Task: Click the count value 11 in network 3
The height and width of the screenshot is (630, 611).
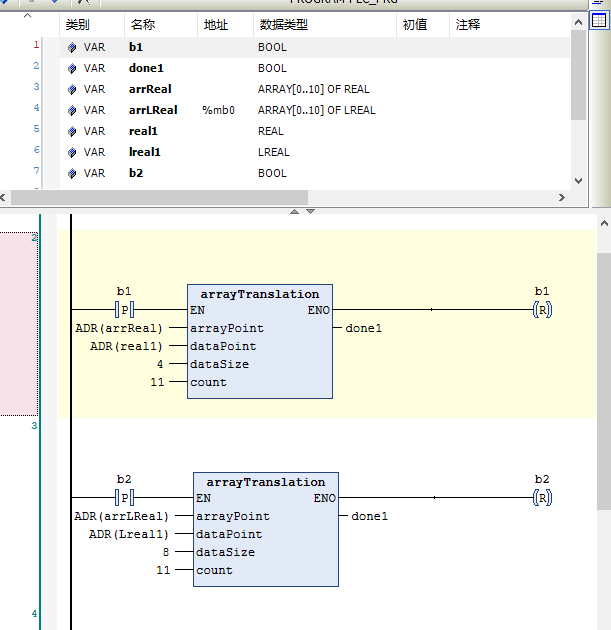Action: (x=163, y=570)
